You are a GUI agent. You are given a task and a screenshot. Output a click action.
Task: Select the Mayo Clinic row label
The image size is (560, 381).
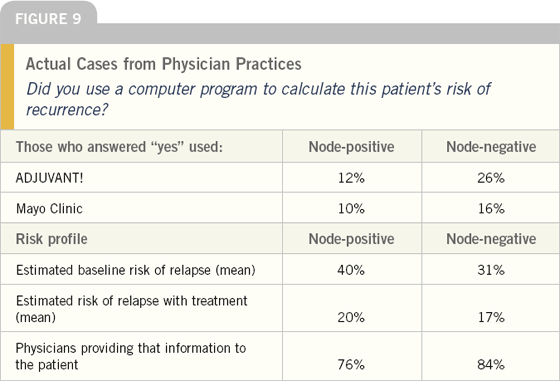tap(49, 209)
